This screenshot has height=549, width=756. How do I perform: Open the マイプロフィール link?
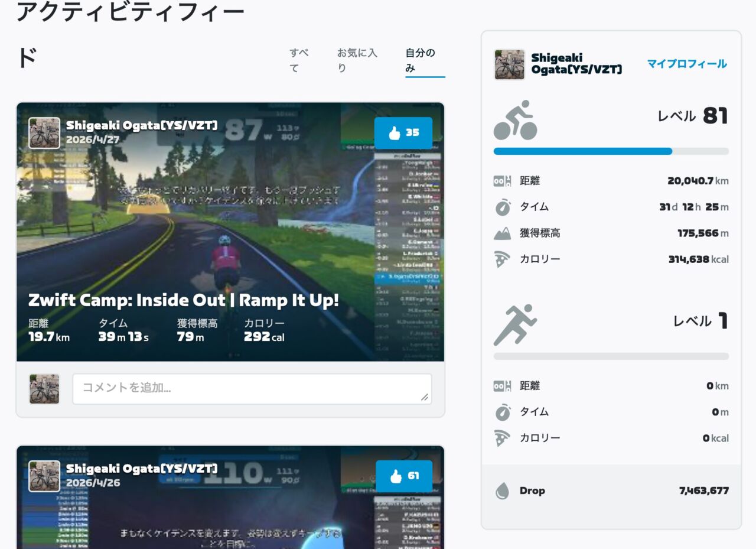(x=686, y=64)
